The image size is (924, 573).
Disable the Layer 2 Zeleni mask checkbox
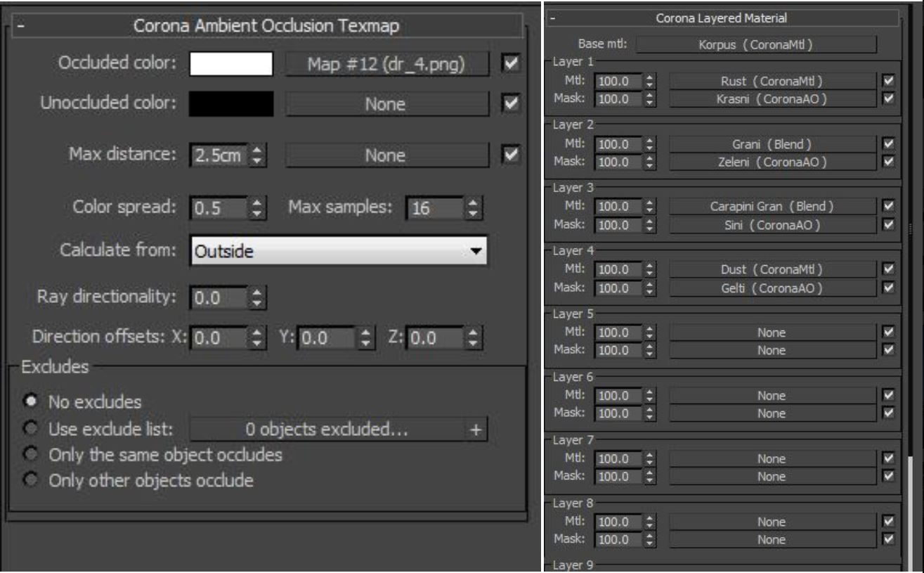[888, 162]
